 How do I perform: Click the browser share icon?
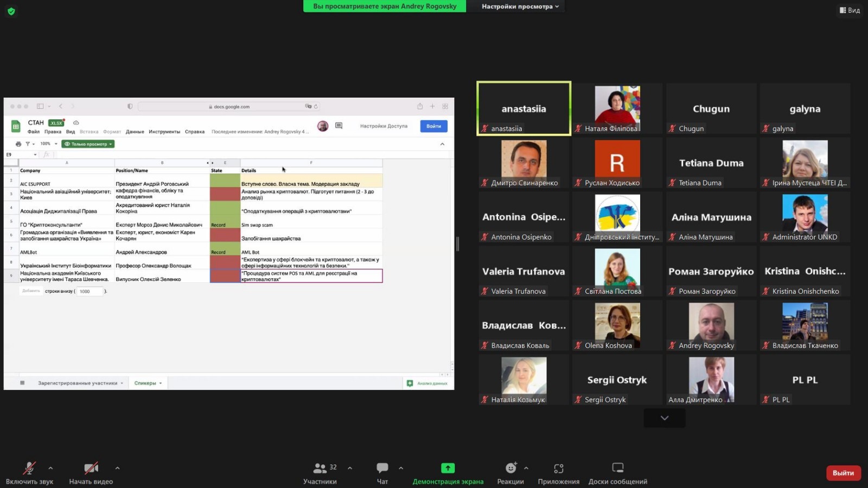click(x=419, y=106)
